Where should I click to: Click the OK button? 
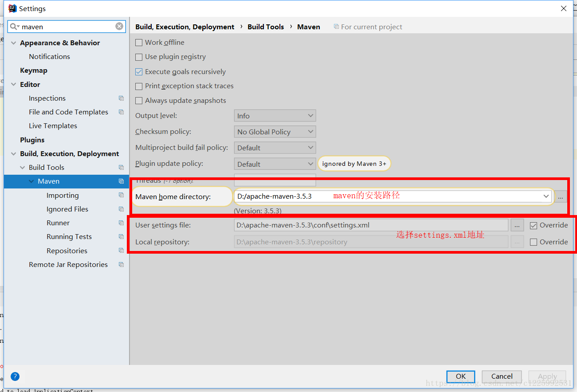[460, 376]
